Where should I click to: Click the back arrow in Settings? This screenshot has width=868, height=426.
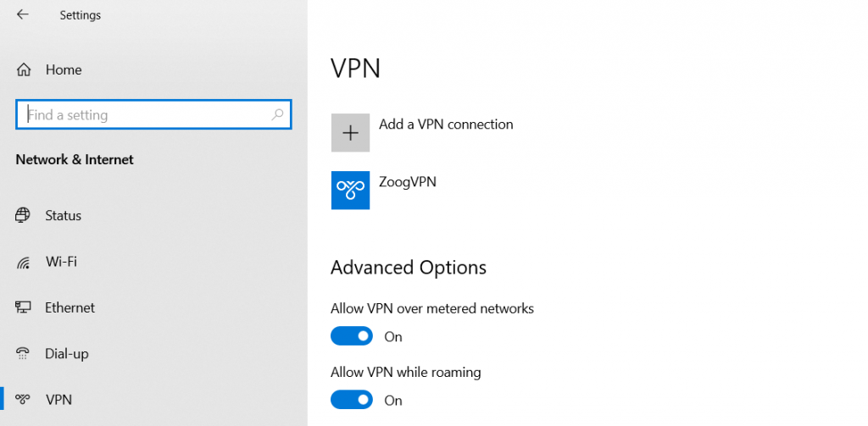pyautogui.click(x=22, y=15)
